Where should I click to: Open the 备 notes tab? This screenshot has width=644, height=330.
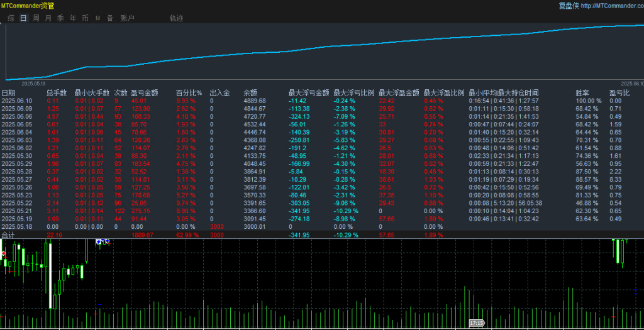(110, 18)
